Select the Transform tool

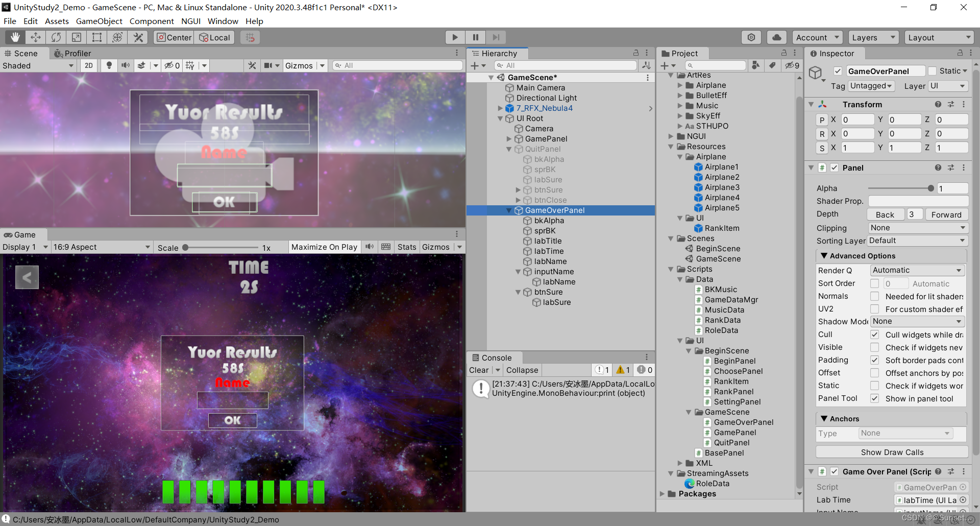tap(117, 37)
